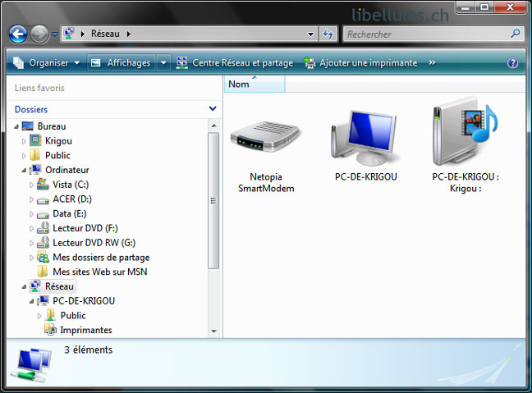The width and height of the screenshot is (532, 393).
Task: Select the Krigou user folder
Action: 58,141
